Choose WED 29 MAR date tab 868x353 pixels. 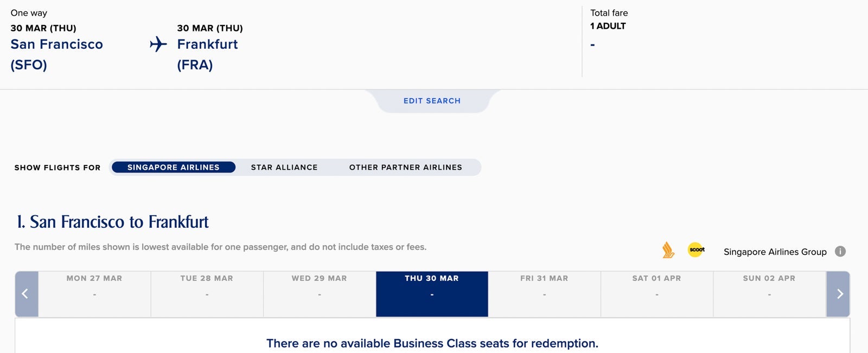[x=319, y=293]
